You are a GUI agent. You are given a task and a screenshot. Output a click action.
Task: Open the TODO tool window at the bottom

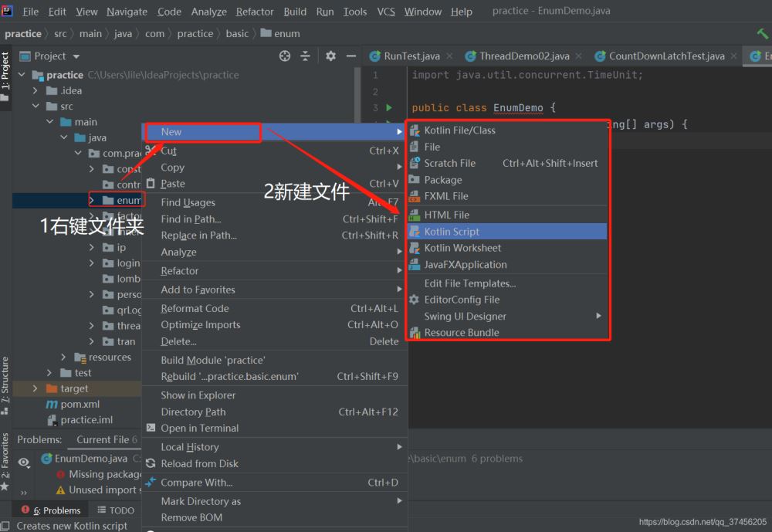[116, 510]
